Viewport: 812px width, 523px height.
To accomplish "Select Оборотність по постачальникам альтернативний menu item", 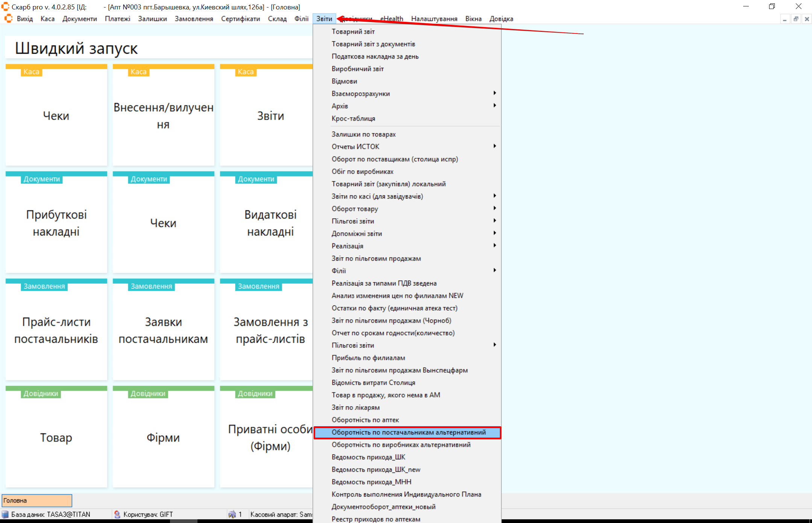I will click(x=408, y=432).
